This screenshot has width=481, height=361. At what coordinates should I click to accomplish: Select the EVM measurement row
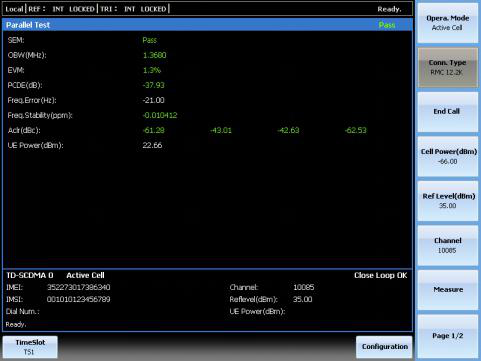(207, 70)
